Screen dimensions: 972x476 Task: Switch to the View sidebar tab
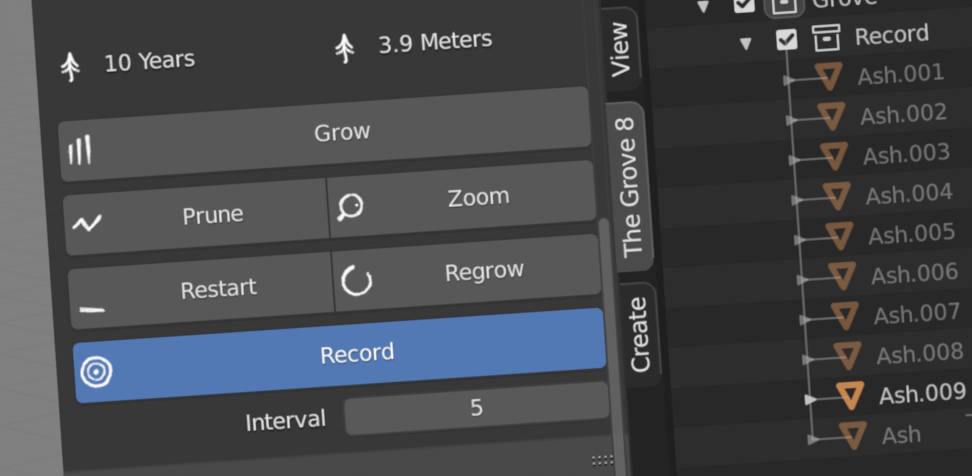coord(620,50)
